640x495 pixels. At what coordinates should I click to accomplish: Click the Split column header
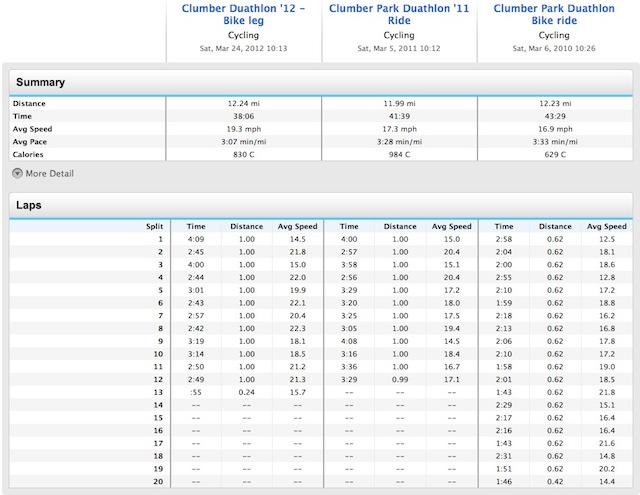(154, 226)
